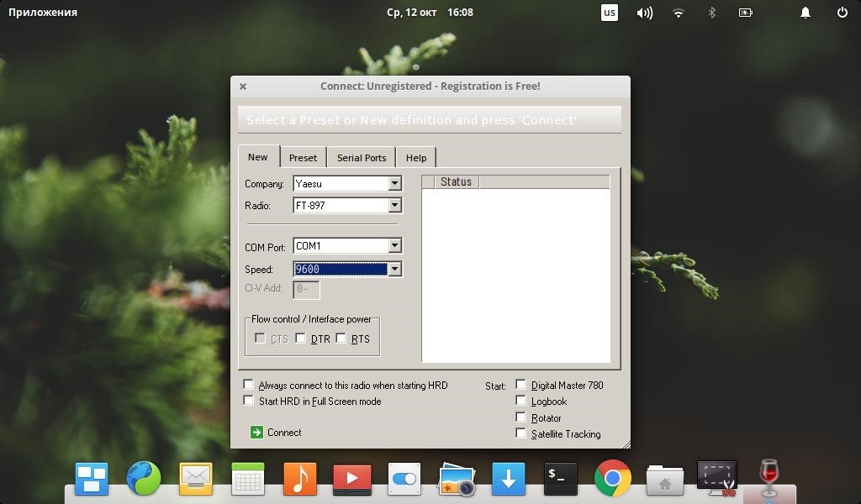The height and width of the screenshot is (504, 861).
Task: Click the Wine glass icon in dock
Action: 769,478
